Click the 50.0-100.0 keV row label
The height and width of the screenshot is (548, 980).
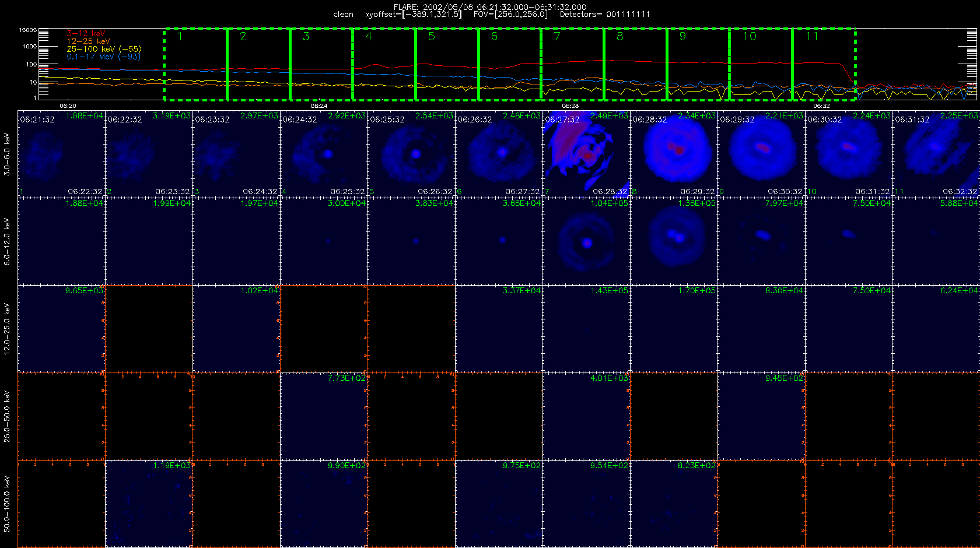point(7,504)
